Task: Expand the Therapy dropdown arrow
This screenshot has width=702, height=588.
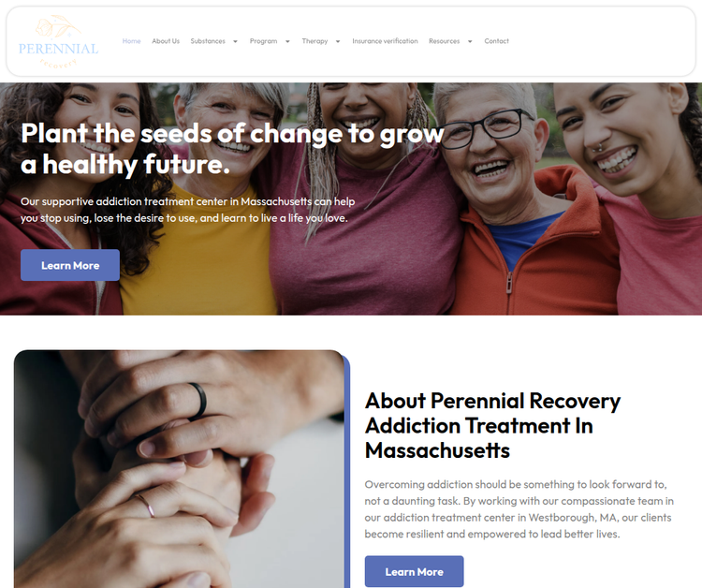Action: click(x=338, y=41)
